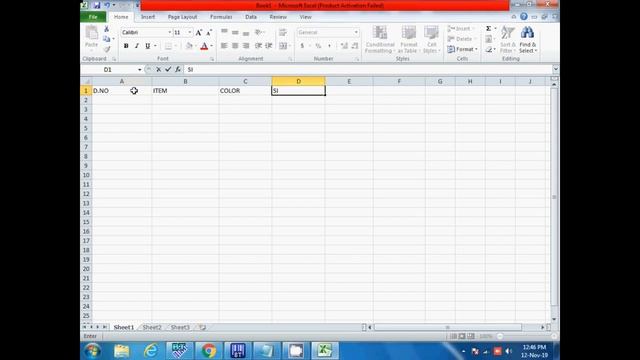640x360 pixels.
Task: Click the Format Painter brush icon
Action: pos(107,49)
